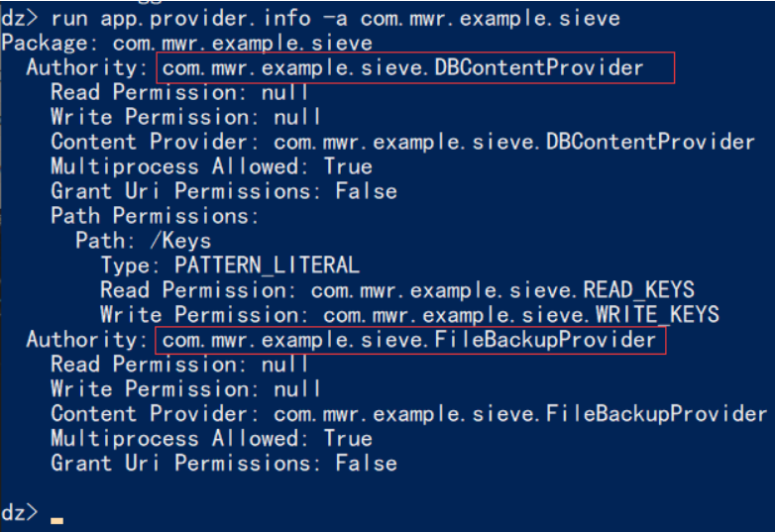
Task: Click the Path Permissions: heading
Action: coord(155,216)
